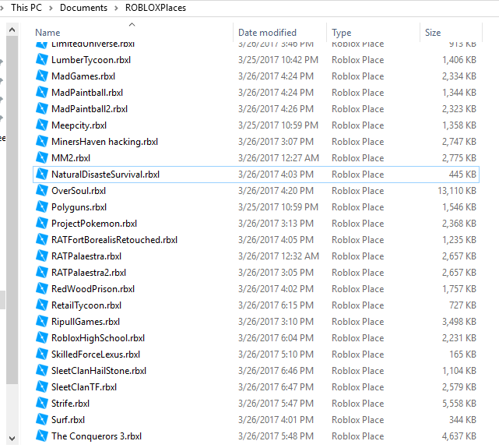Select the OverSoul.rbxl file icon
This screenshot has height=448, width=499.
42,190
